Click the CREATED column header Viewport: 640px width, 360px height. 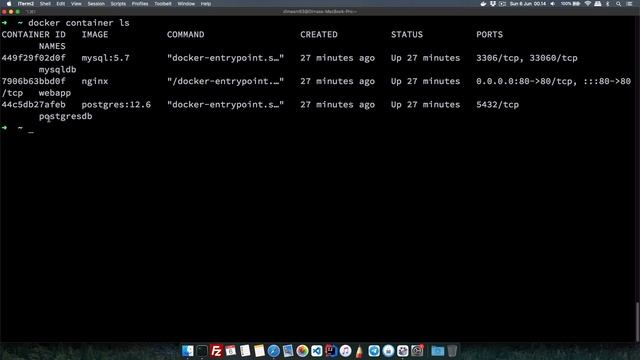click(x=319, y=35)
